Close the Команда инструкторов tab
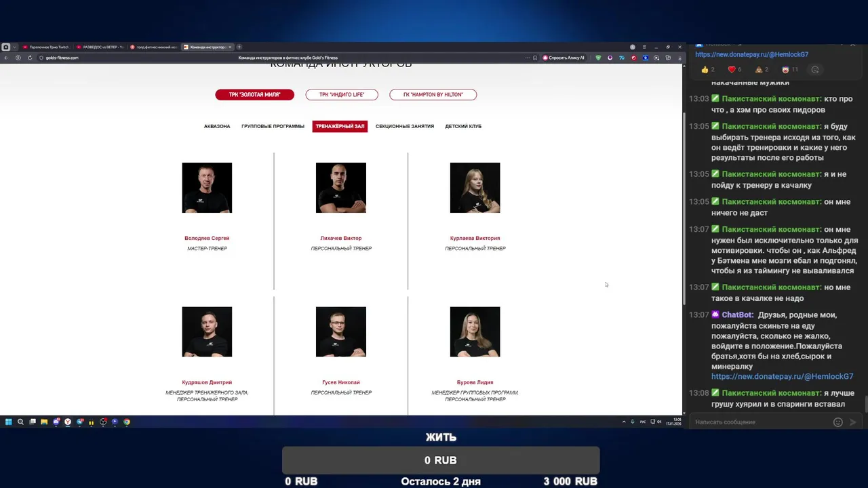Viewport: 868px width, 488px height. tap(230, 47)
